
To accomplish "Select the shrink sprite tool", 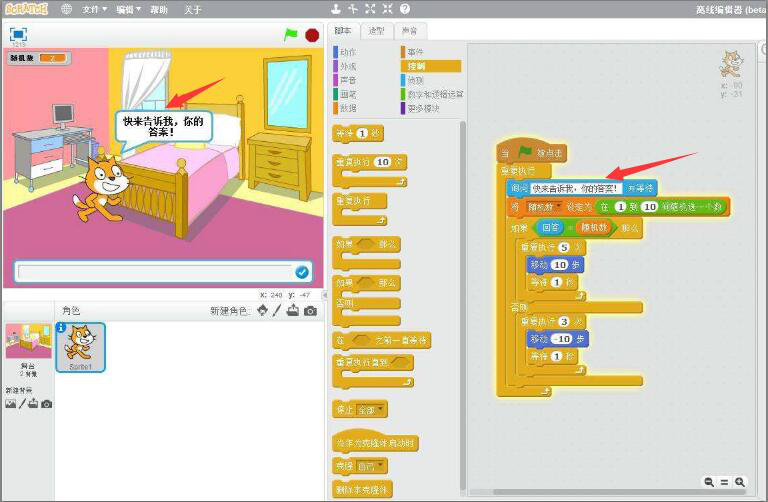I will click(x=387, y=8).
